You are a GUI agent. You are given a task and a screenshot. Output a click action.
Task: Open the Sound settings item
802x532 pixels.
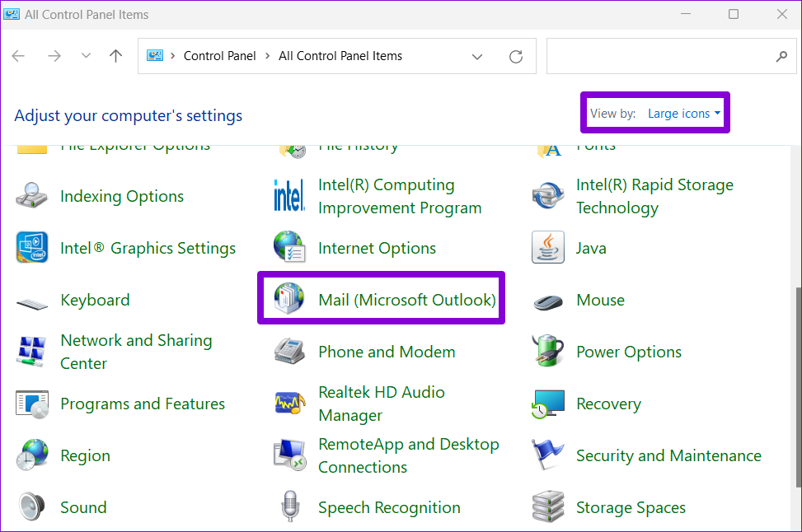(84, 507)
